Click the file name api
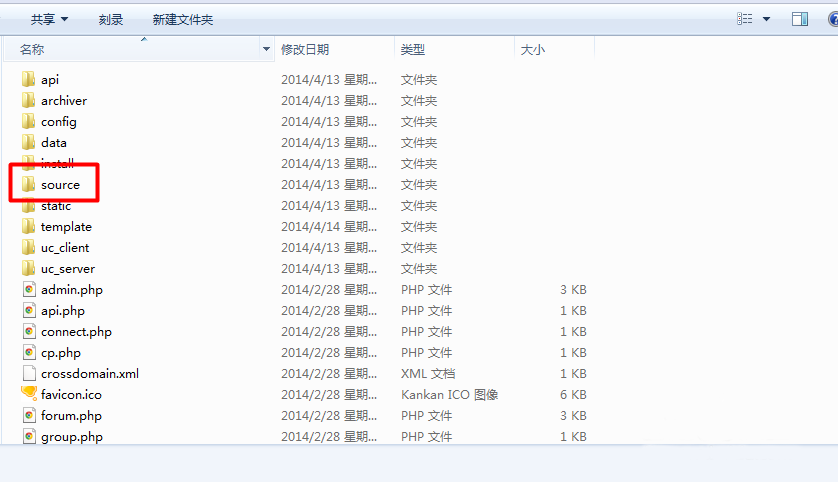838x482 pixels. tap(50, 80)
